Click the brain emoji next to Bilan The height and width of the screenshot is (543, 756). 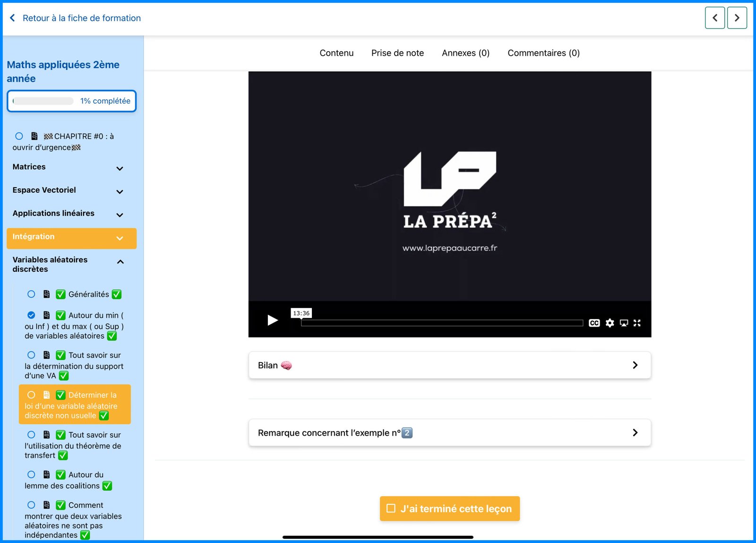tap(286, 365)
